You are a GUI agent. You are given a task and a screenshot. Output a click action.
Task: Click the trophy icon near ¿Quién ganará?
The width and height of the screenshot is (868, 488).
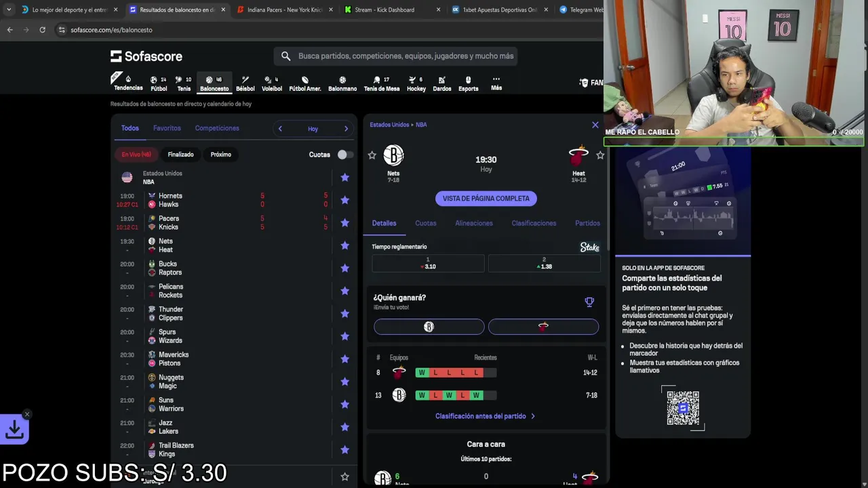[589, 302]
